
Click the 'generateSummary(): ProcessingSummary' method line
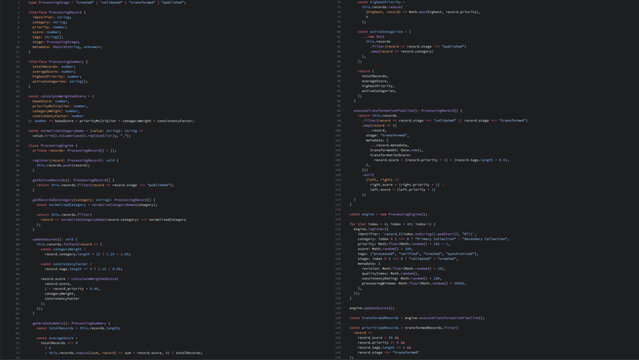tap(71, 323)
